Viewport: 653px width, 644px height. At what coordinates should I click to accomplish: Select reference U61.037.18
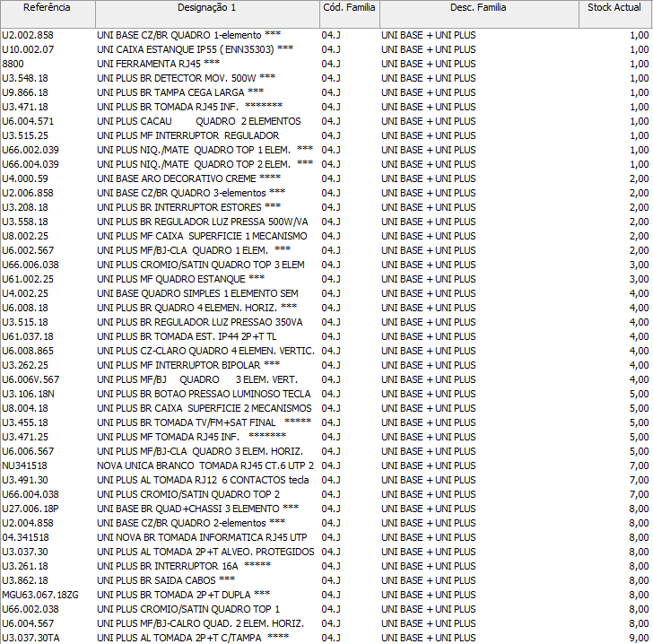(28, 337)
